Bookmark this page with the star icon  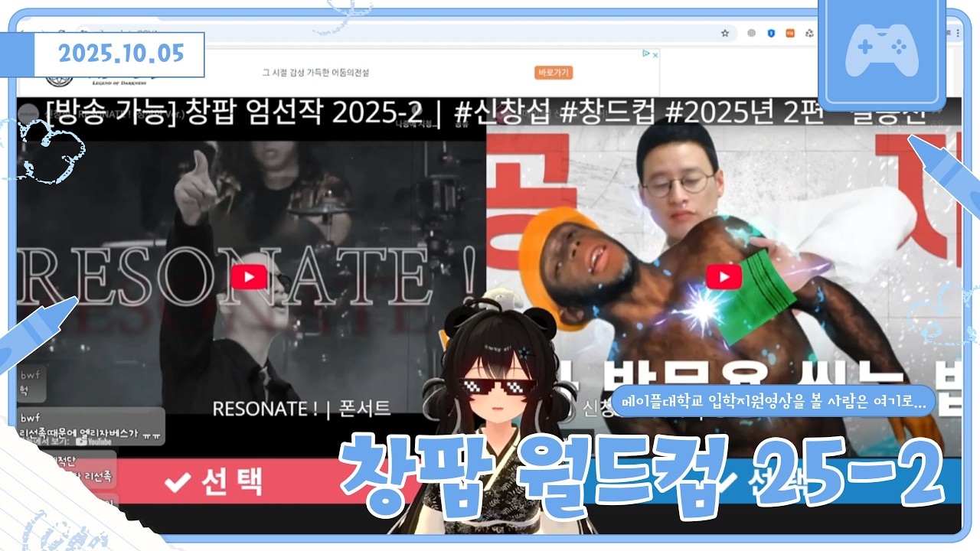pos(725,33)
